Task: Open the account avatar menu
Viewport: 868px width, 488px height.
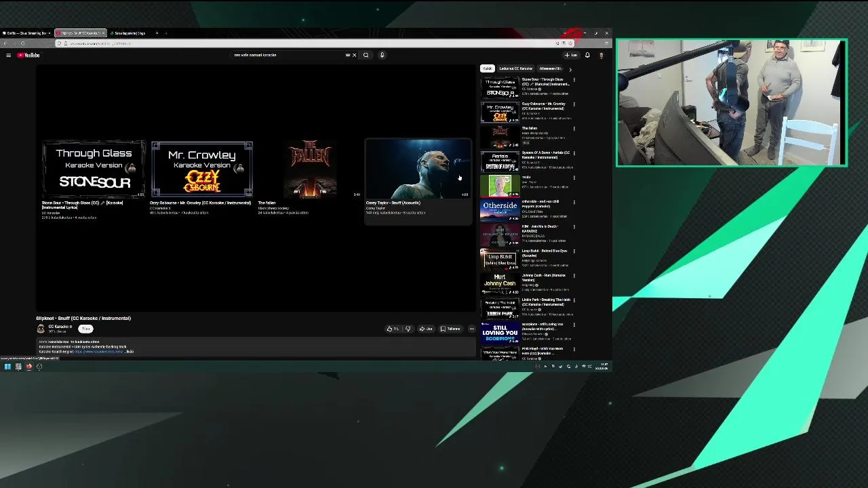Action: tap(601, 55)
